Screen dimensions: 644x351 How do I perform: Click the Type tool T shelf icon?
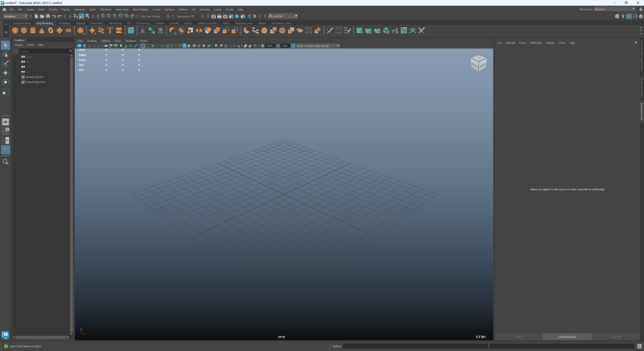tap(110, 31)
